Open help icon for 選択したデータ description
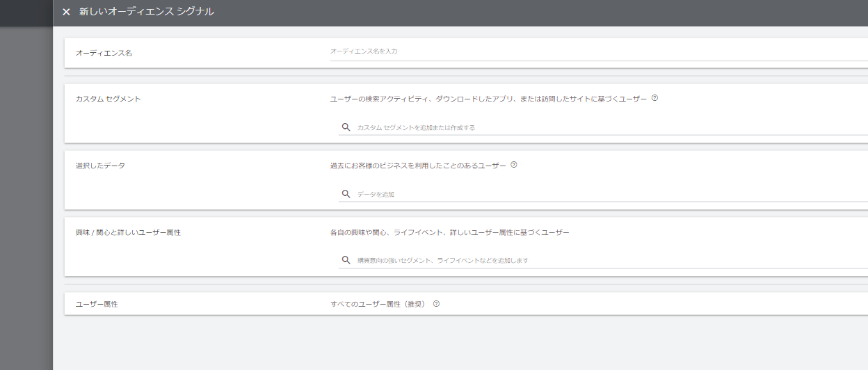The image size is (868, 370). tap(514, 165)
